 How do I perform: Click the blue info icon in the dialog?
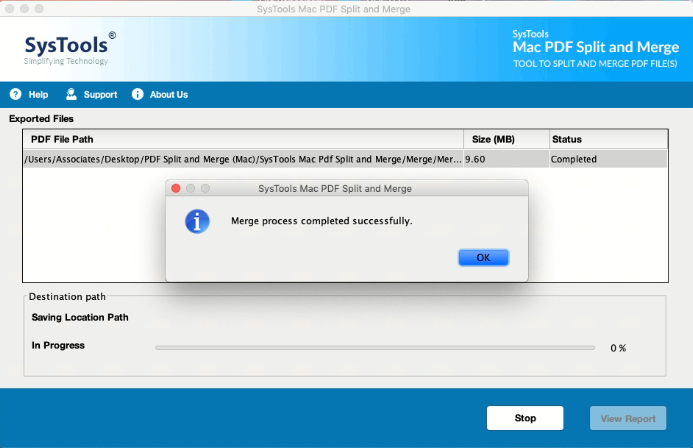197,221
